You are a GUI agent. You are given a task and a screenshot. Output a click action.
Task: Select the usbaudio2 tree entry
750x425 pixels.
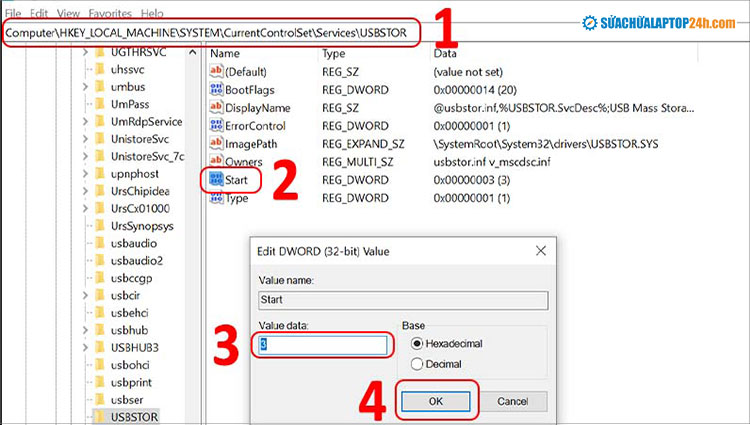click(137, 261)
